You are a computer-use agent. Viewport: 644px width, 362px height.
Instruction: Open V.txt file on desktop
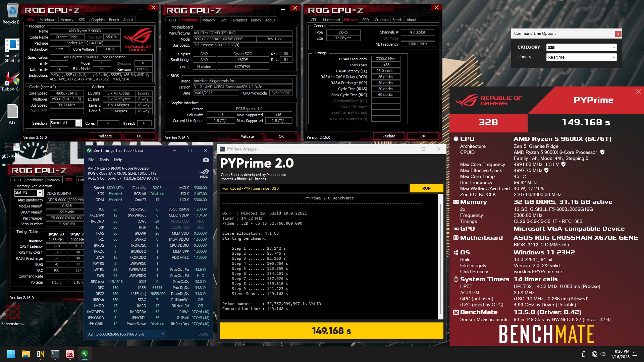[x=13, y=114]
